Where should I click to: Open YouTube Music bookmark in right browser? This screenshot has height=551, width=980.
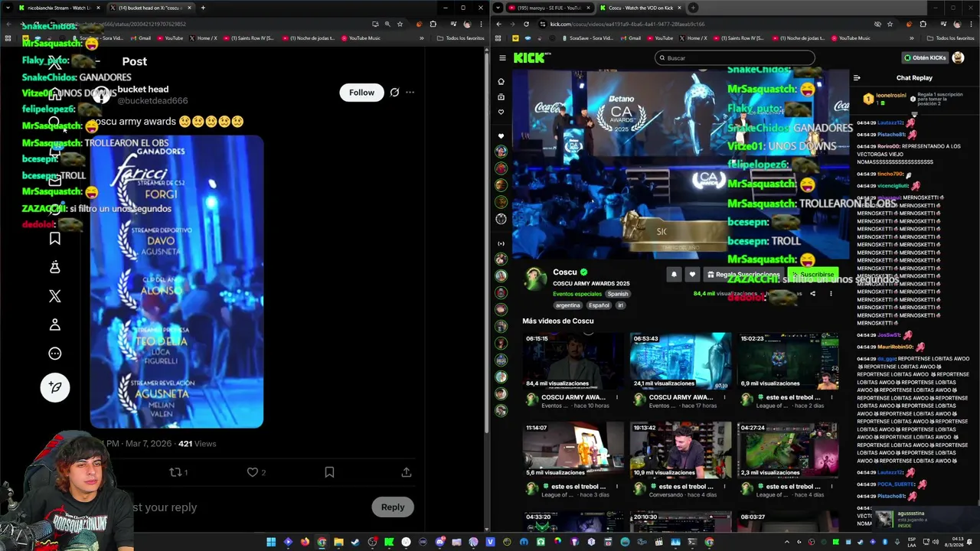(851, 38)
